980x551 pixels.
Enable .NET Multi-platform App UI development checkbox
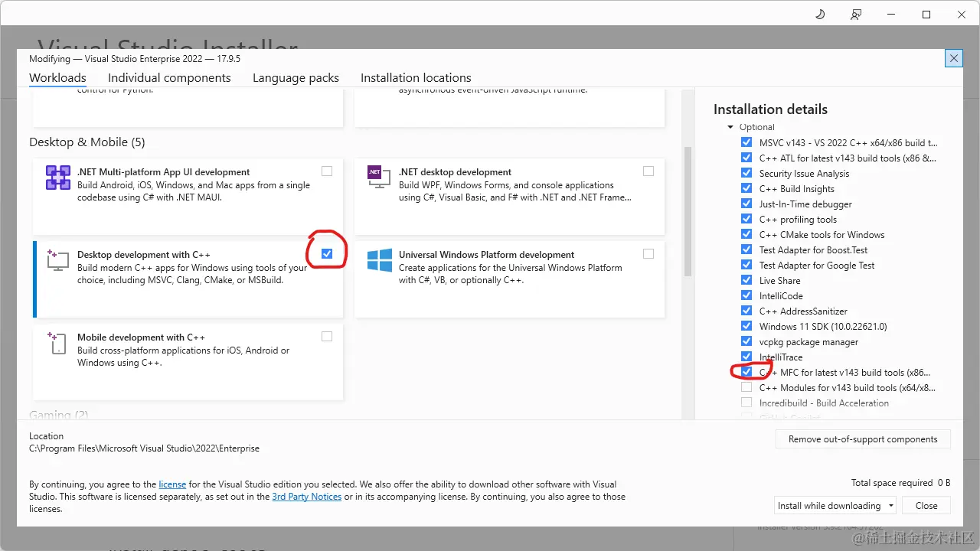tap(327, 171)
